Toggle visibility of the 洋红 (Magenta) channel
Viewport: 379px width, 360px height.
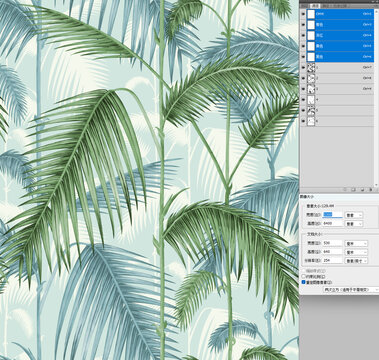303,35
